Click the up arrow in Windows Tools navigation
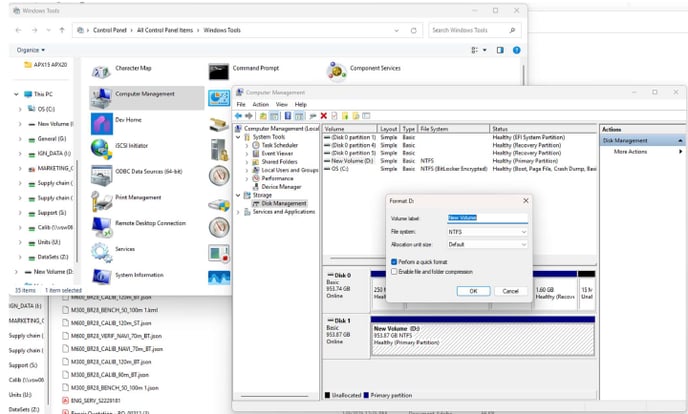688x414 pixels. pyautogui.click(x=62, y=30)
